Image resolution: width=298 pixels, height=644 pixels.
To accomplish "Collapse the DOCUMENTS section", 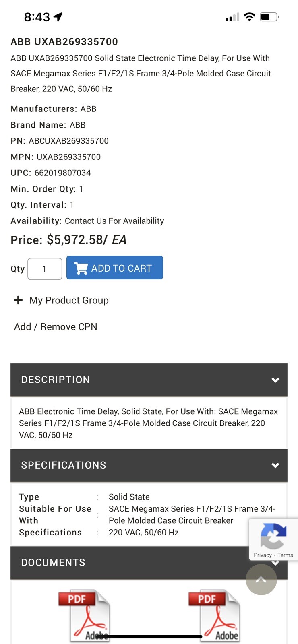I will 275,563.
